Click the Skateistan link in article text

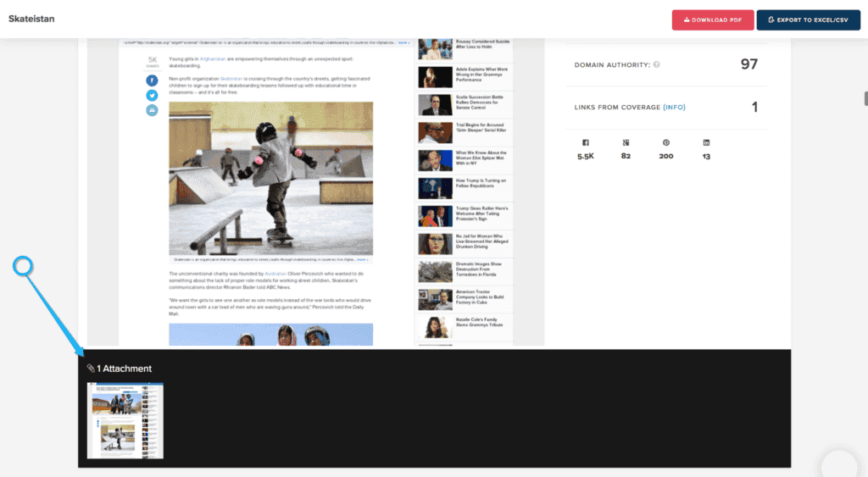click(x=231, y=79)
